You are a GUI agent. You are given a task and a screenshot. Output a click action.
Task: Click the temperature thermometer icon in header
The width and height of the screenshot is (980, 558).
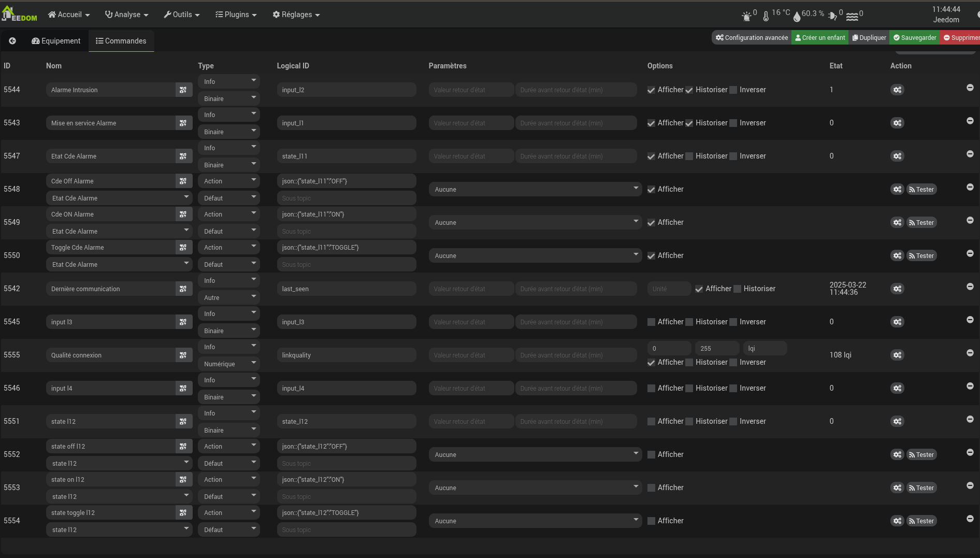[766, 16]
